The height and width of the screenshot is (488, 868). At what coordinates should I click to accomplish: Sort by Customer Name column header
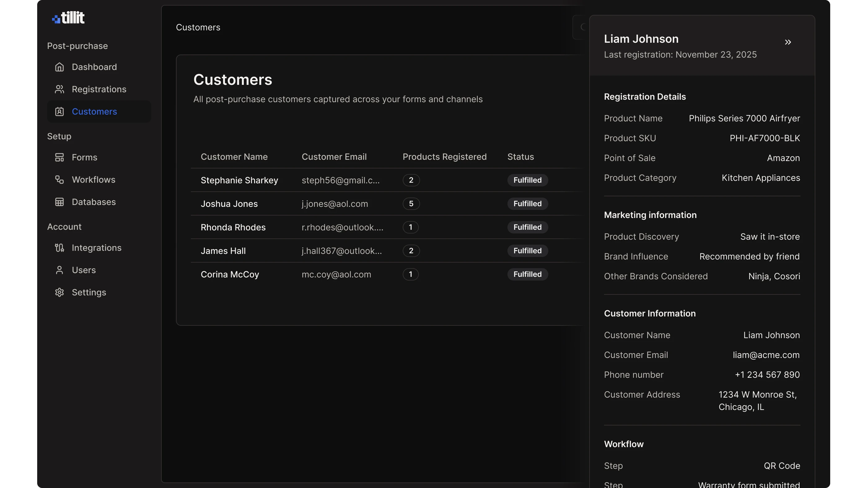click(x=234, y=157)
